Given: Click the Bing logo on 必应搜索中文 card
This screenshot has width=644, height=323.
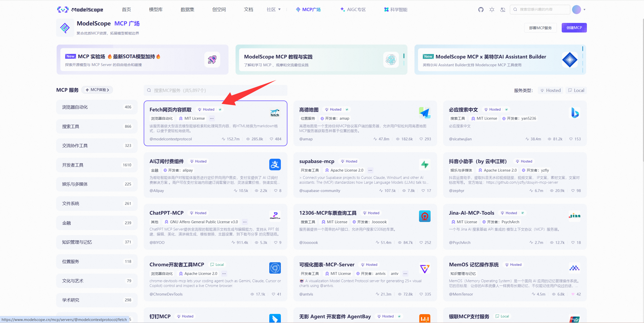Looking at the screenshot, I should (575, 113).
